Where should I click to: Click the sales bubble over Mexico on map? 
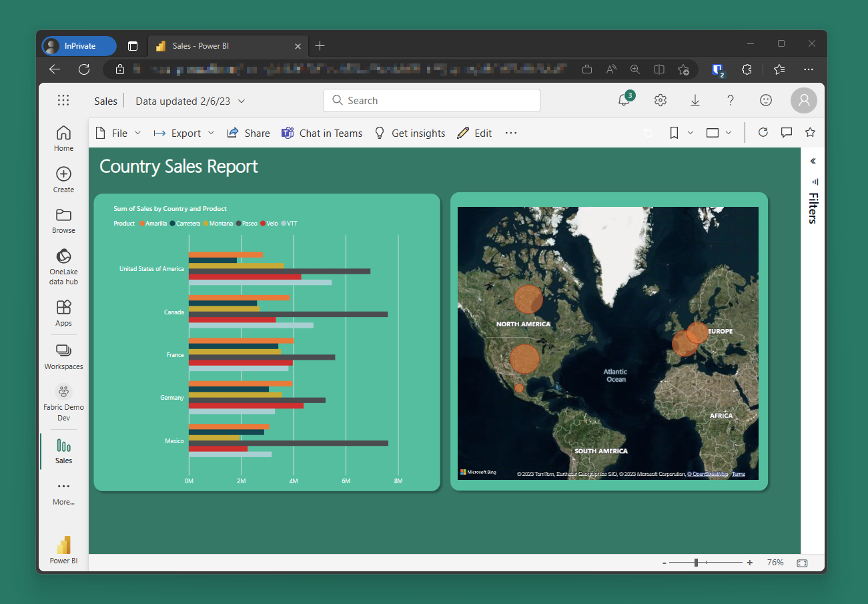point(519,388)
